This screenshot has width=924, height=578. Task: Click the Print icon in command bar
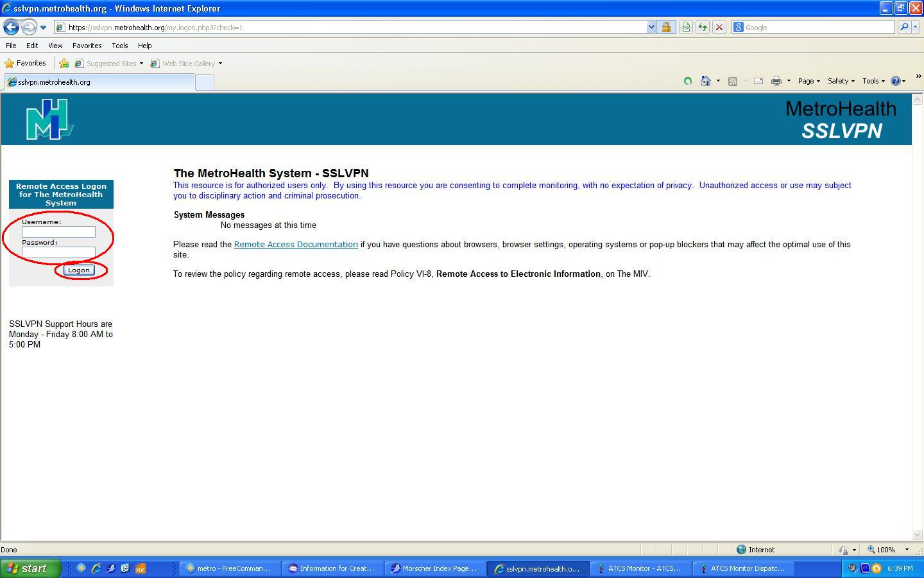click(x=776, y=81)
